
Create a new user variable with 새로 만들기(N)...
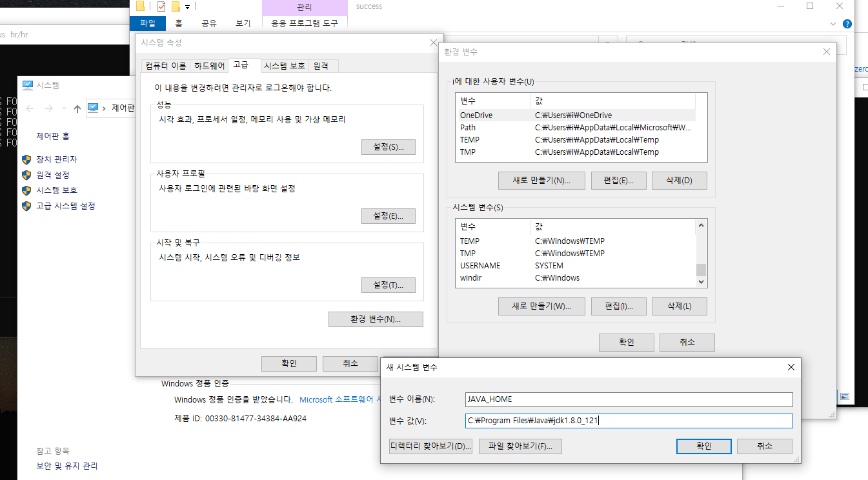(x=542, y=180)
